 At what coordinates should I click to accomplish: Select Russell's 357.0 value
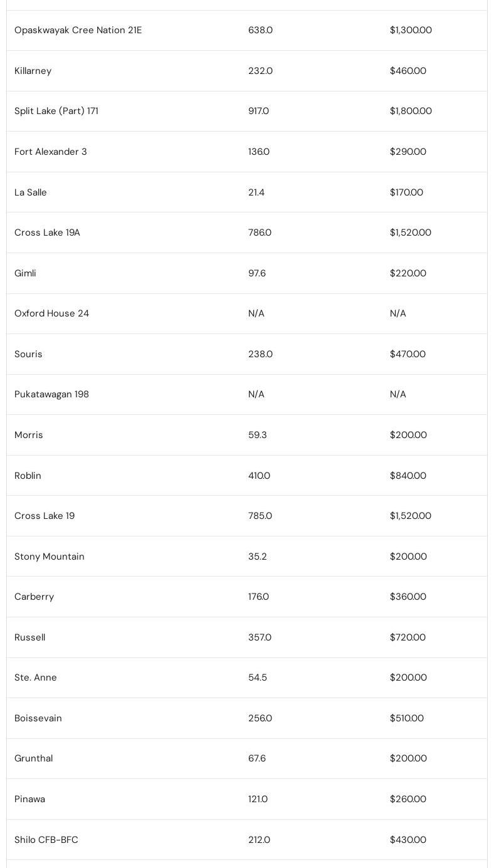[260, 637]
